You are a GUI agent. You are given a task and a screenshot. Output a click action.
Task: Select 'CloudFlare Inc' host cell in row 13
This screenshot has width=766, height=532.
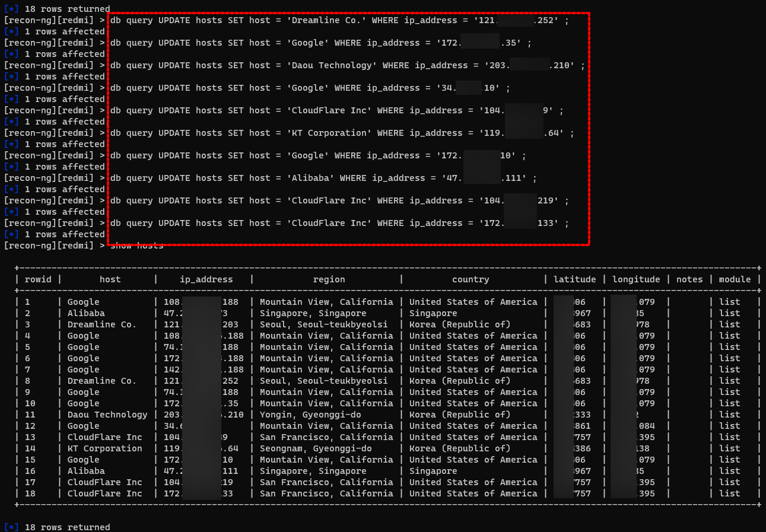pos(104,437)
